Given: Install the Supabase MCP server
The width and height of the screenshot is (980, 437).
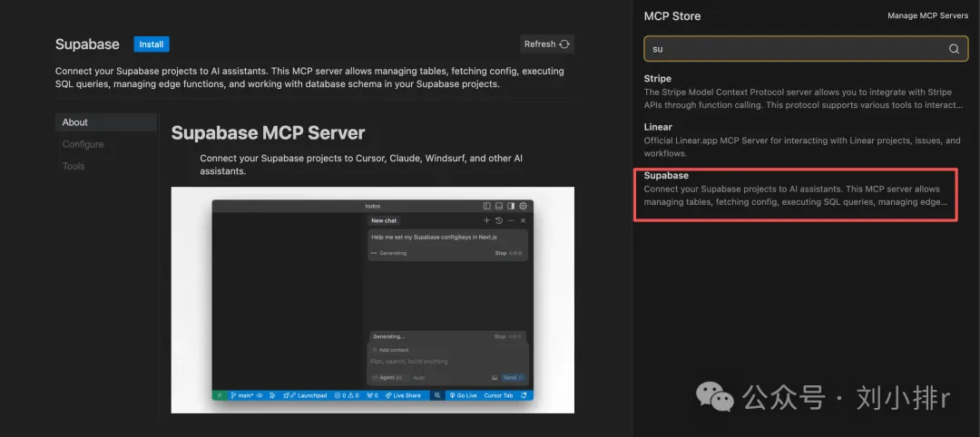Looking at the screenshot, I should click(x=152, y=44).
